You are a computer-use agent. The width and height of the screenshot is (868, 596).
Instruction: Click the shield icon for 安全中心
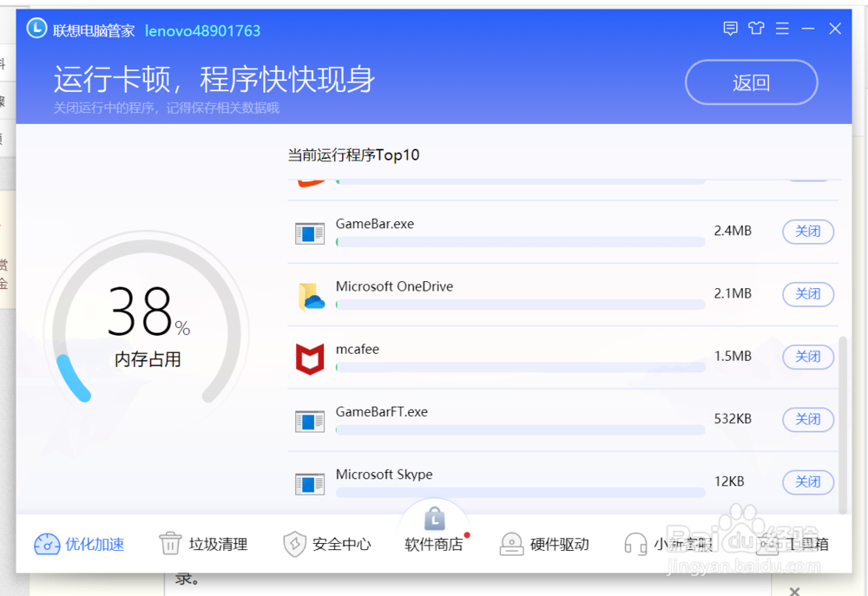coord(294,544)
